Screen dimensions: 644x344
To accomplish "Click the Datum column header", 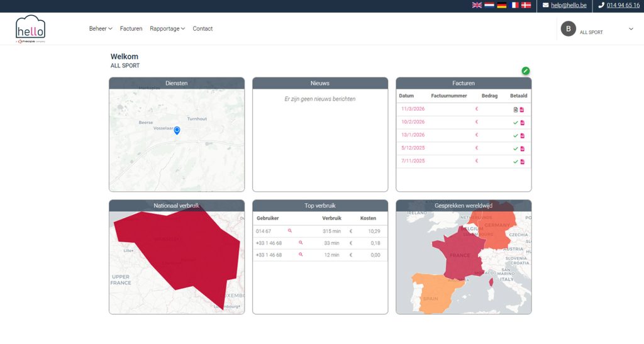I will click(x=406, y=96).
